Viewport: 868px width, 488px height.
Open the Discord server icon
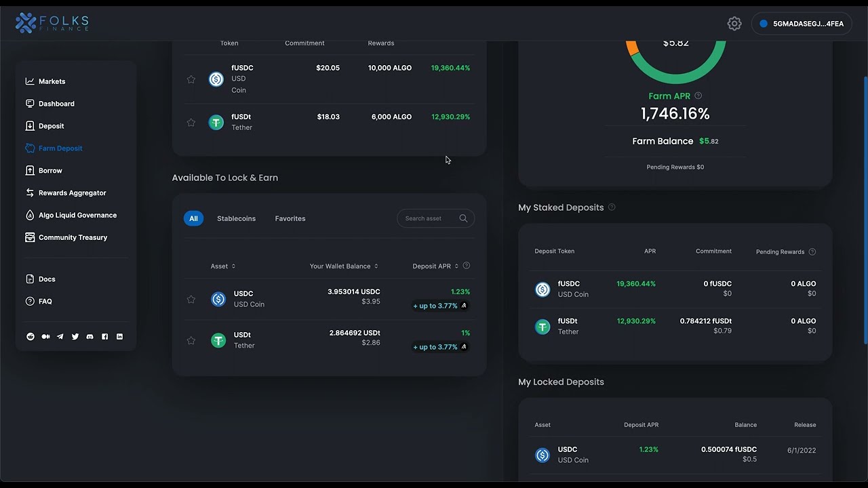(x=90, y=337)
